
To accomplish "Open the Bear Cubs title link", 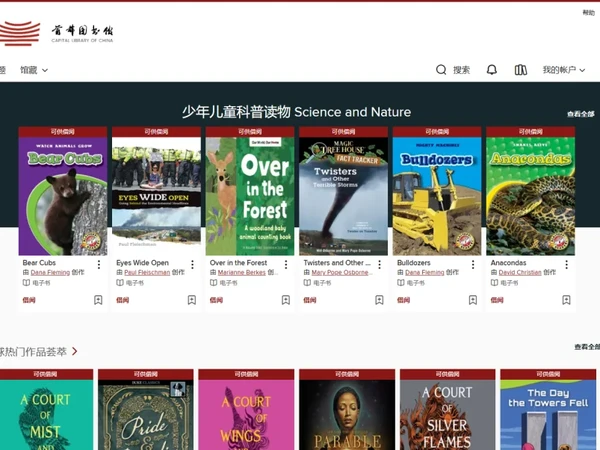I will (x=39, y=263).
